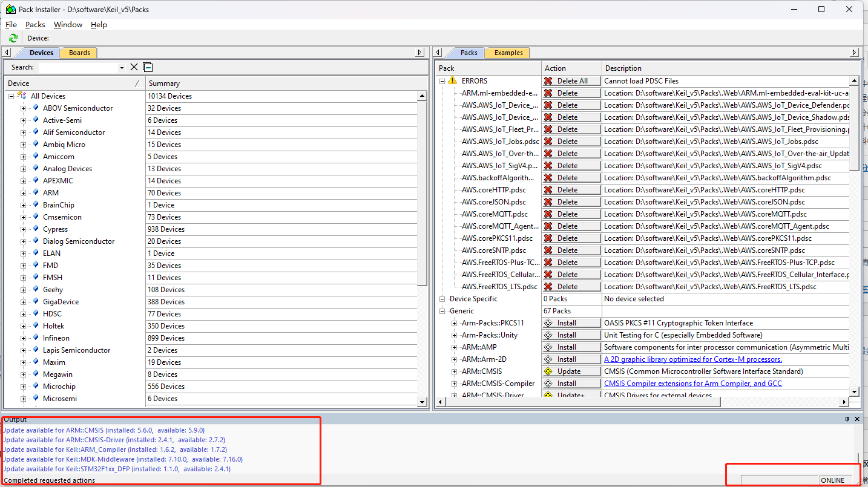Open the Window menu
Viewport: 868px width, 487px height.
pos(68,24)
